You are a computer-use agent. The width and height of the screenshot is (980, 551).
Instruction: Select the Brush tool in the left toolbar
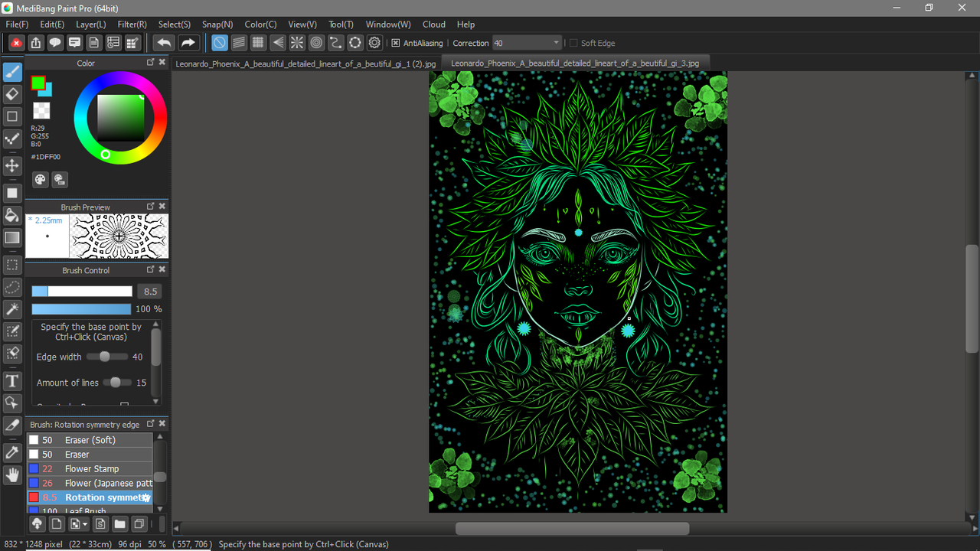click(12, 72)
